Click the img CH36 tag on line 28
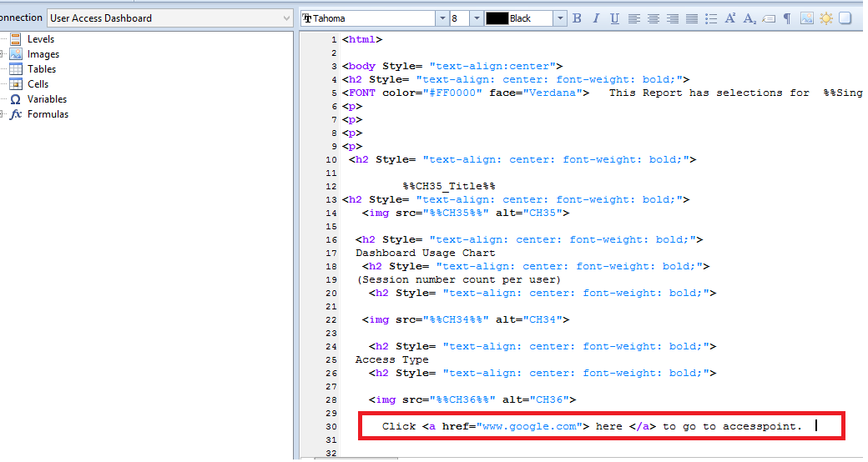This screenshot has height=462, width=868. (472, 399)
